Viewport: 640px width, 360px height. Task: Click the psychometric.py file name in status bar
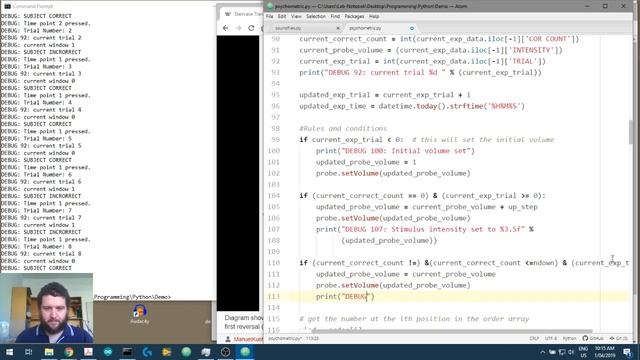(284, 338)
